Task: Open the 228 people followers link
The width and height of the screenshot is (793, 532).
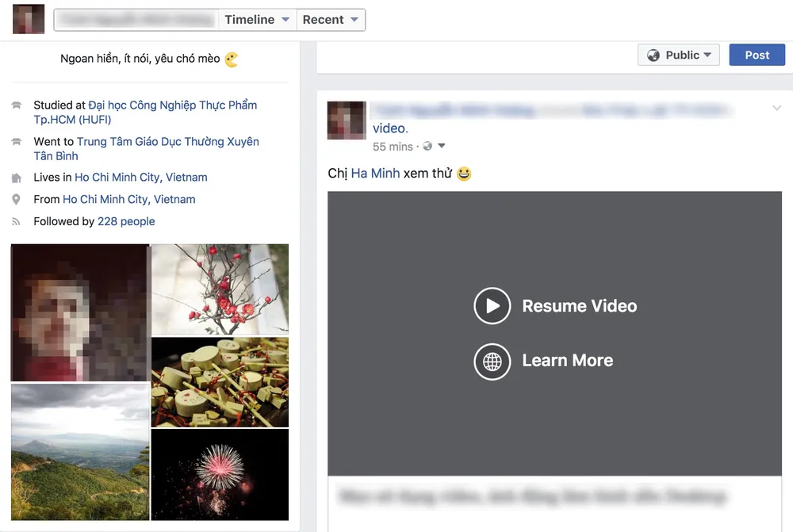Action: click(x=126, y=222)
